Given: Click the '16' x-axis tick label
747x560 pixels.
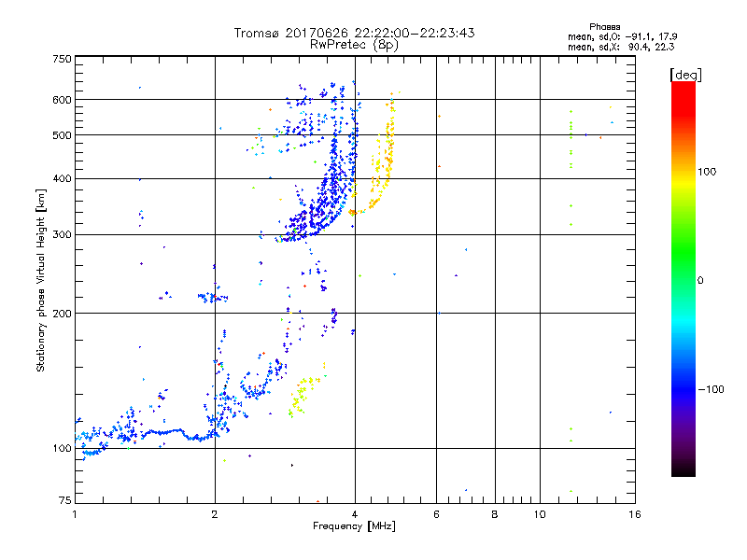Looking at the screenshot, I should (633, 514).
